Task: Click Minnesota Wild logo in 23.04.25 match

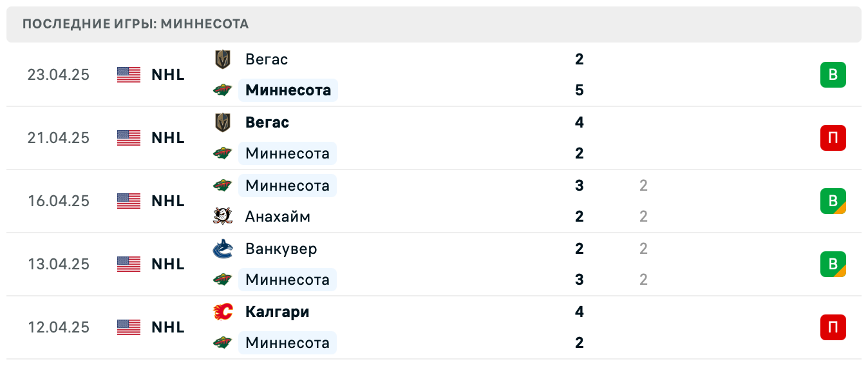Action: (222, 90)
